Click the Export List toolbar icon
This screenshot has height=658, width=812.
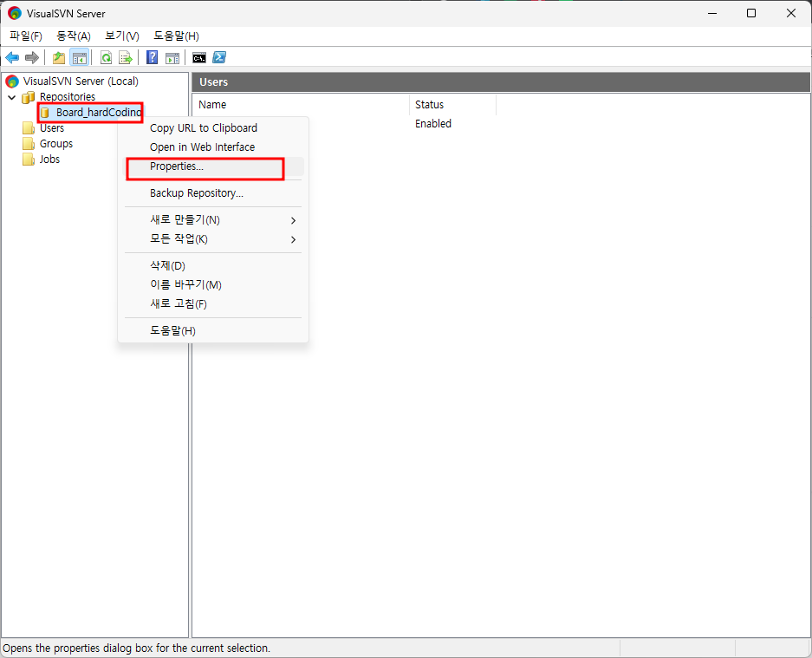(x=126, y=57)
